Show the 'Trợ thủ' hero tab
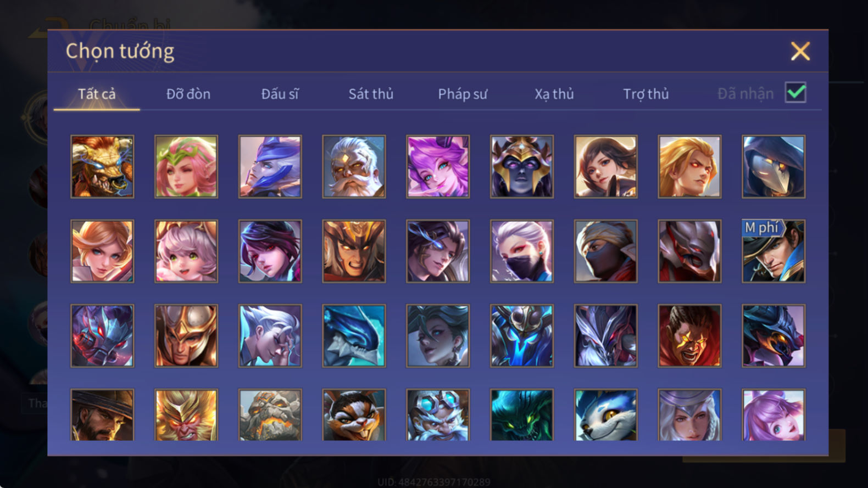Screen dimensions: 868x488 [646, 94]
